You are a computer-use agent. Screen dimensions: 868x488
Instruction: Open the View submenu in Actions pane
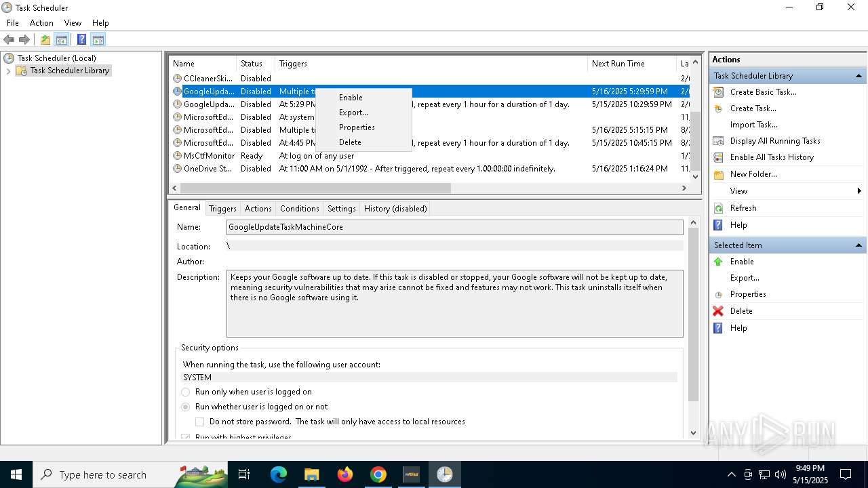787,191
